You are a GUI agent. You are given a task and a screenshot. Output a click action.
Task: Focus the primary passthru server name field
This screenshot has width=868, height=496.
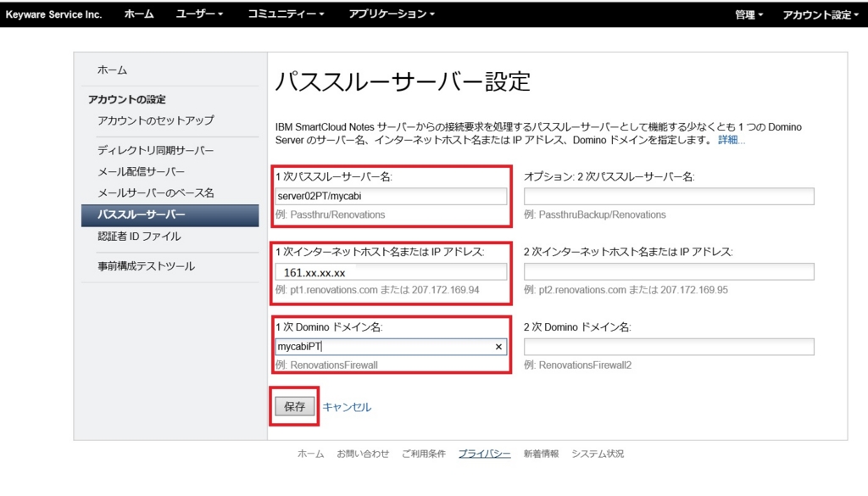391,196
